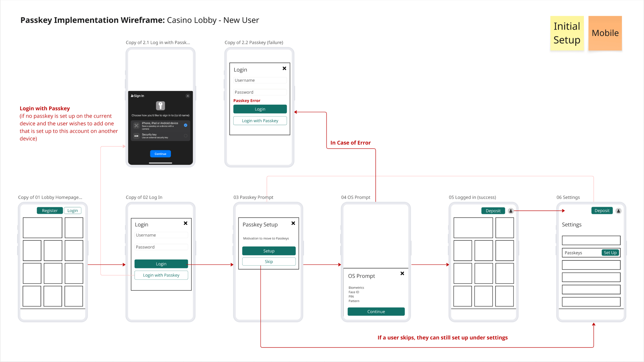Close the dark Sign In sheet via X icon
644x362 pixels.
point(188,96)
